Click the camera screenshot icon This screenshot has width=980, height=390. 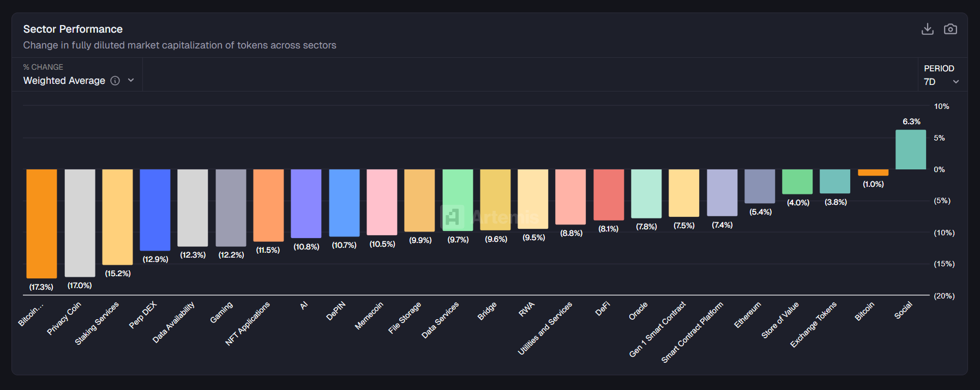[950, 29]
